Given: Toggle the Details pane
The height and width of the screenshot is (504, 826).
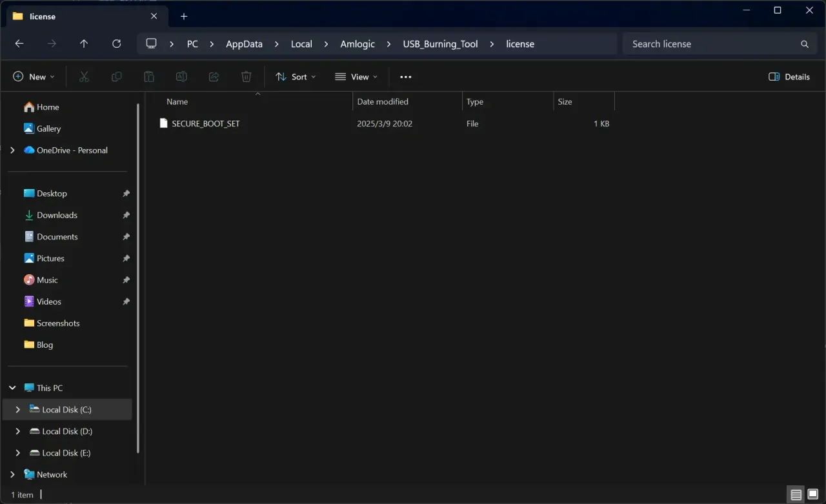Looking at the screenshot, I should (789, 77).
